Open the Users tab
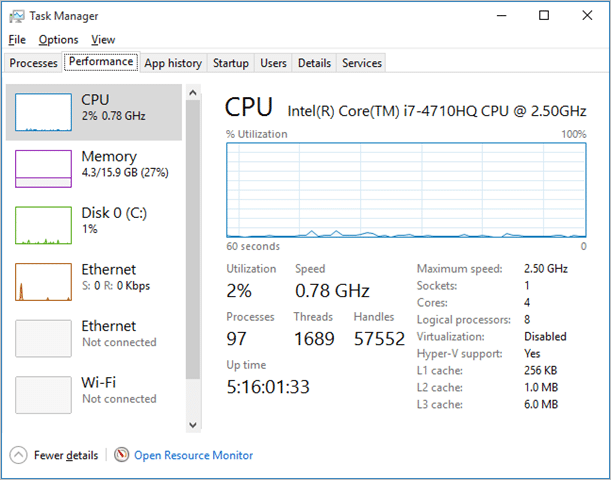This screenshot has width=611, height=480. click(x=273, y=63)
